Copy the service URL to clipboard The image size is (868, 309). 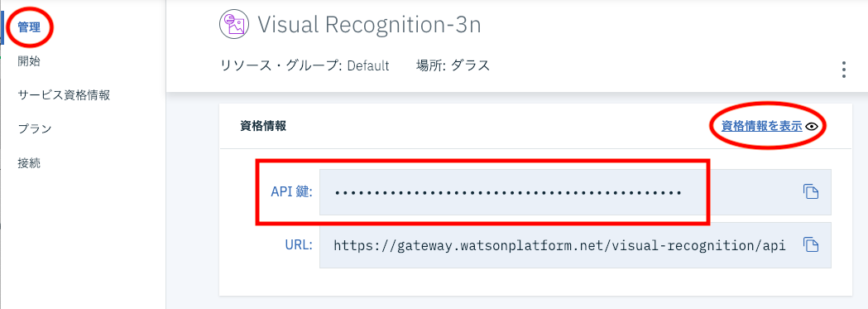tap(810, 244)
